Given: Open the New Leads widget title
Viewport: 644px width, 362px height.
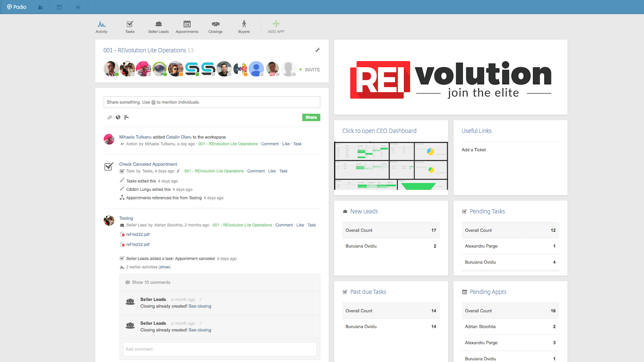Looking at the screenshot, I should [x=364, y=211].
